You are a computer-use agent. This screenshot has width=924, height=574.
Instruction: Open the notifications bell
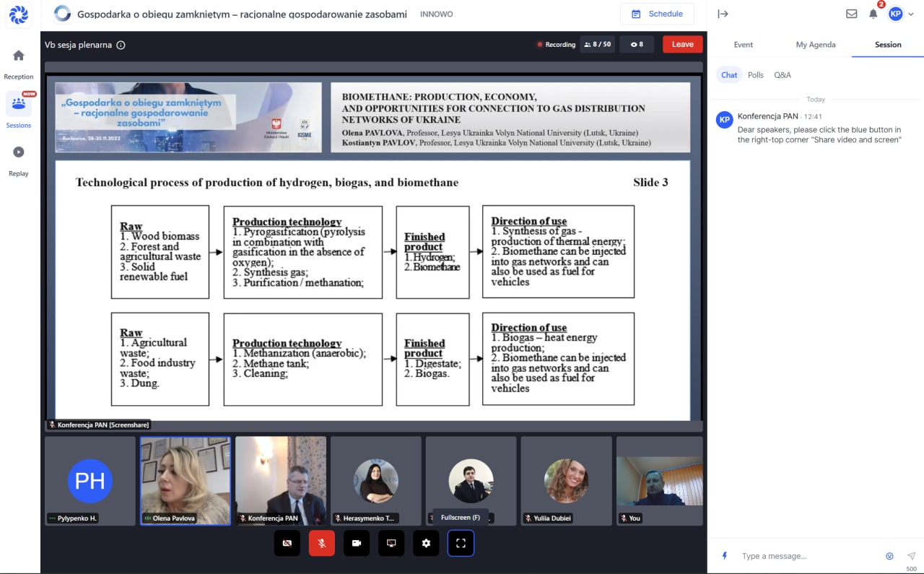873,14
